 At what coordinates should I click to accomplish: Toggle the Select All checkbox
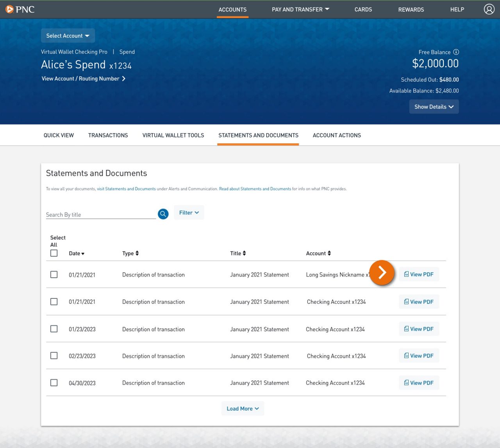pos(54,253)
